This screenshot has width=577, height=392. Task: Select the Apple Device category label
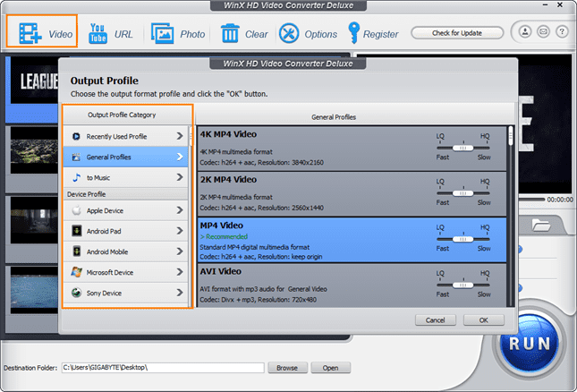coord(105,210)
